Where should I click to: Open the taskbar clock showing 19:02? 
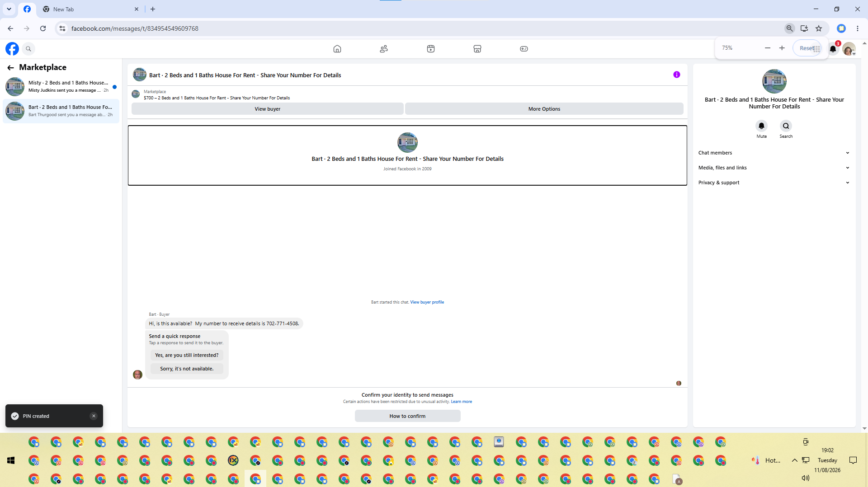pos(827,460)
